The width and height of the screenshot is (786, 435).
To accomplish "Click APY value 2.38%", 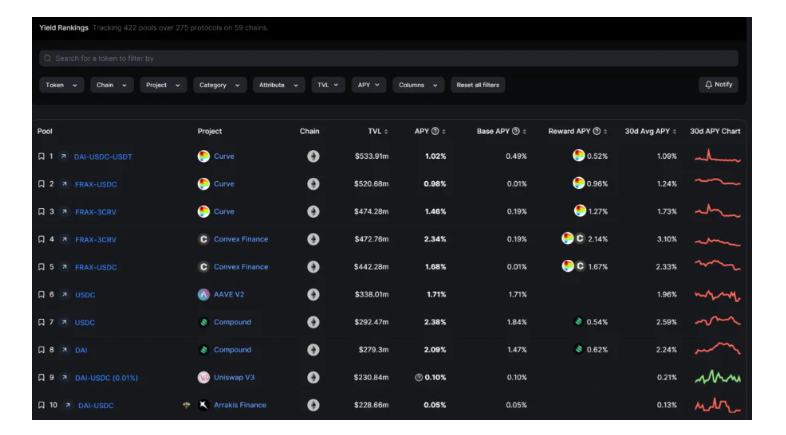I will point(435,322).
